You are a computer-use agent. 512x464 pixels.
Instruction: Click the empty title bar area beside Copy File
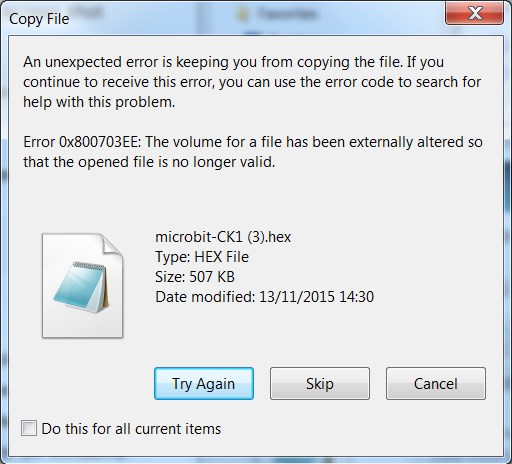253,17
